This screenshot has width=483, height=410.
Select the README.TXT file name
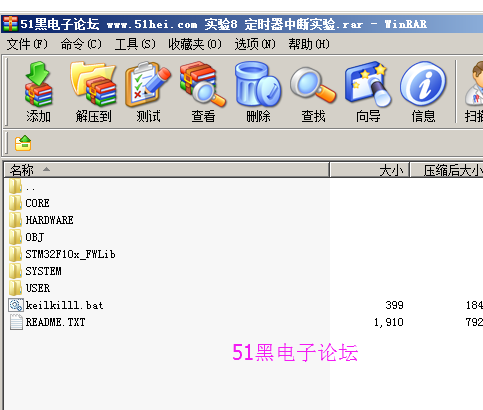point(55,322)
